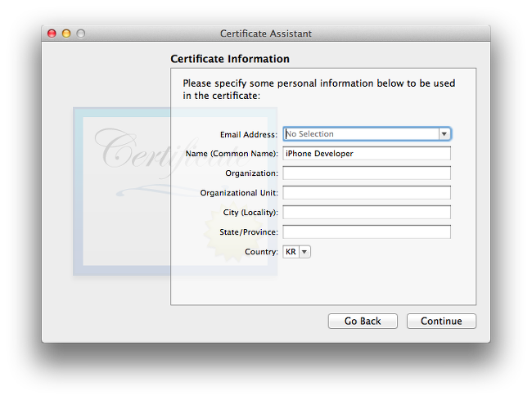Open the Country popup showing KR

(296, 252)
